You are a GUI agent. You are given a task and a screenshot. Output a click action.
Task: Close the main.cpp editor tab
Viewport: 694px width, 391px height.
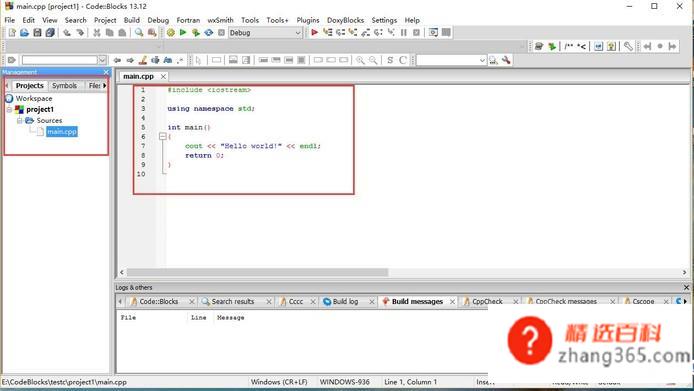click(163, 77)
